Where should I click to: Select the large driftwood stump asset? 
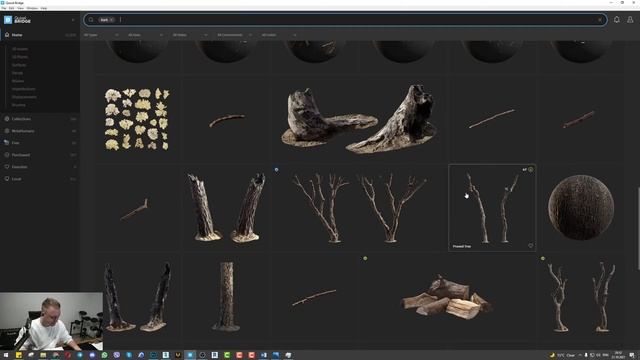click(x=358, y=119)
